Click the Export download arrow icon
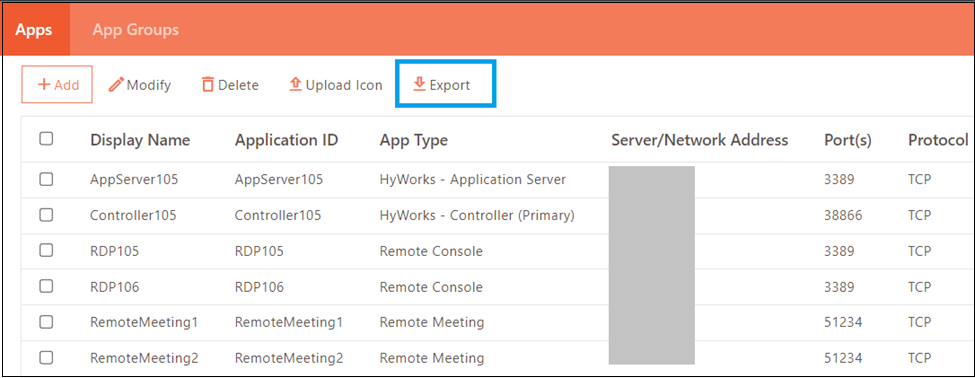The width and height of the screenshot is (975, 378). pyautogui.click(x=420, y=84)
